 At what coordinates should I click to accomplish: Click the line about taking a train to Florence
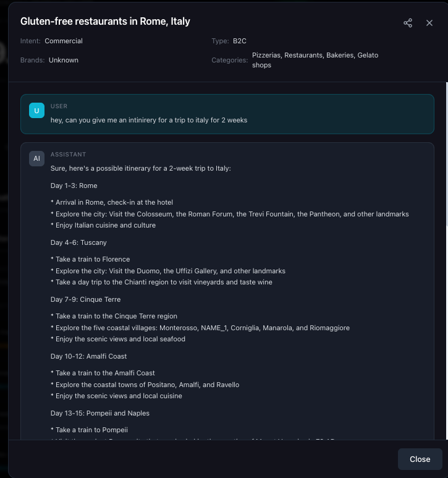click(x=90, y=259)
